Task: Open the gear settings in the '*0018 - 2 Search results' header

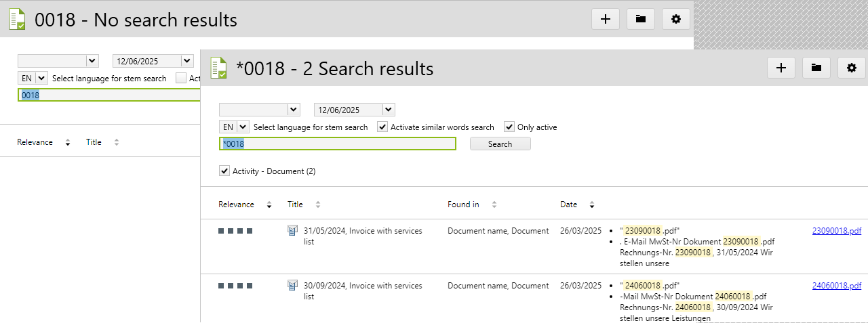Action: tap(852, 68)
